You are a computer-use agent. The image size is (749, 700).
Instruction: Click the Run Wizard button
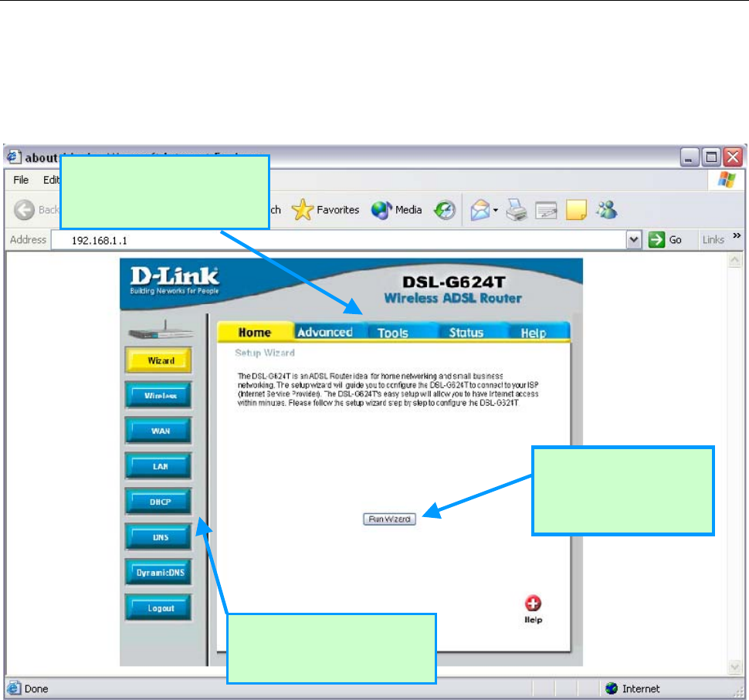tap(389, 519)
